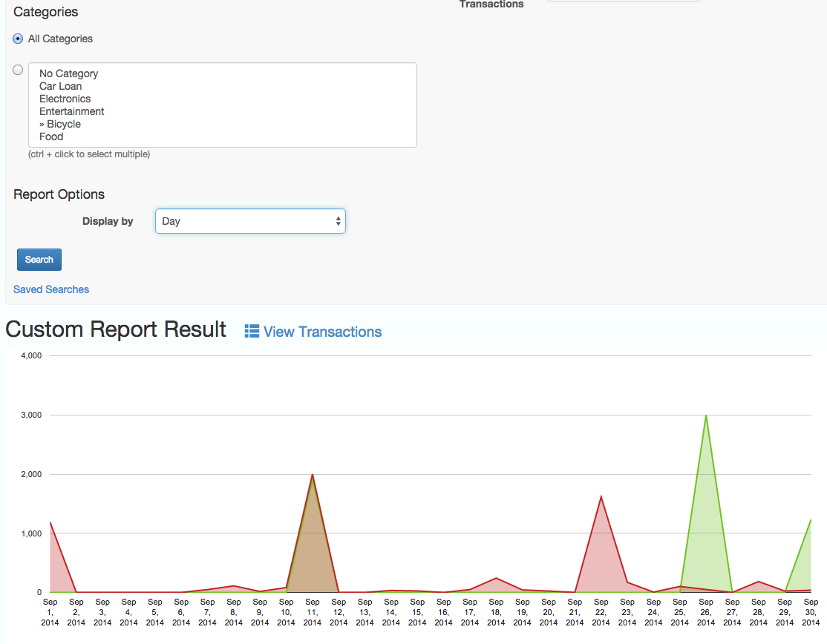This screenshot has width=827, height=644.
Task: Click the small red peak at Sep 18
Action: pos(496,578)
